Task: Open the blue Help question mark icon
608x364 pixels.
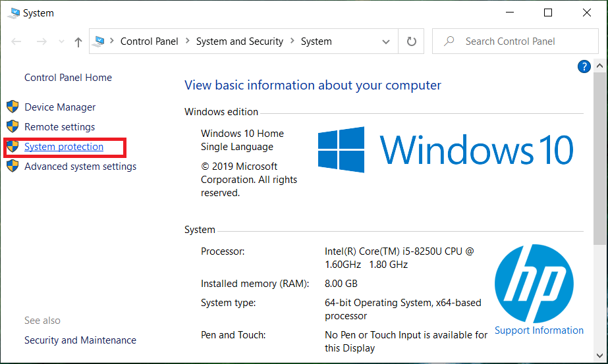Action: click(584, 66)
